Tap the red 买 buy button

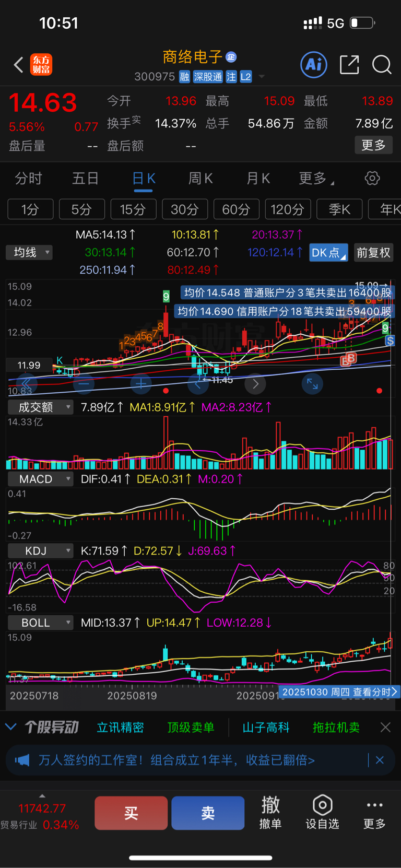click(x=131, y=813)
